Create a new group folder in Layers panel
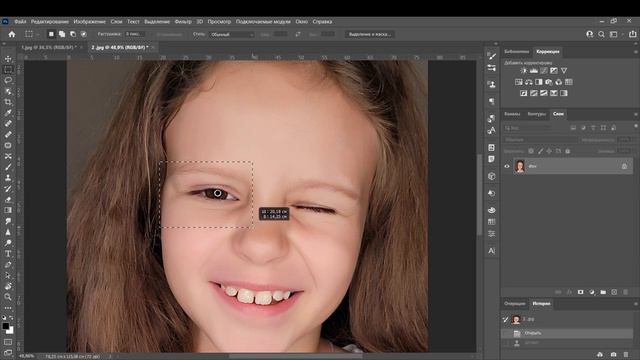640x360 pixels. tap(603, 292)
